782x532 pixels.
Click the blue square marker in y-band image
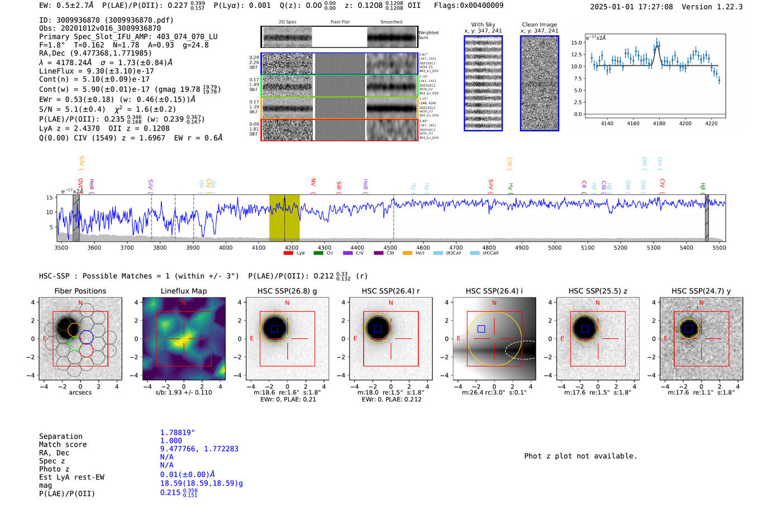[689, 329]
